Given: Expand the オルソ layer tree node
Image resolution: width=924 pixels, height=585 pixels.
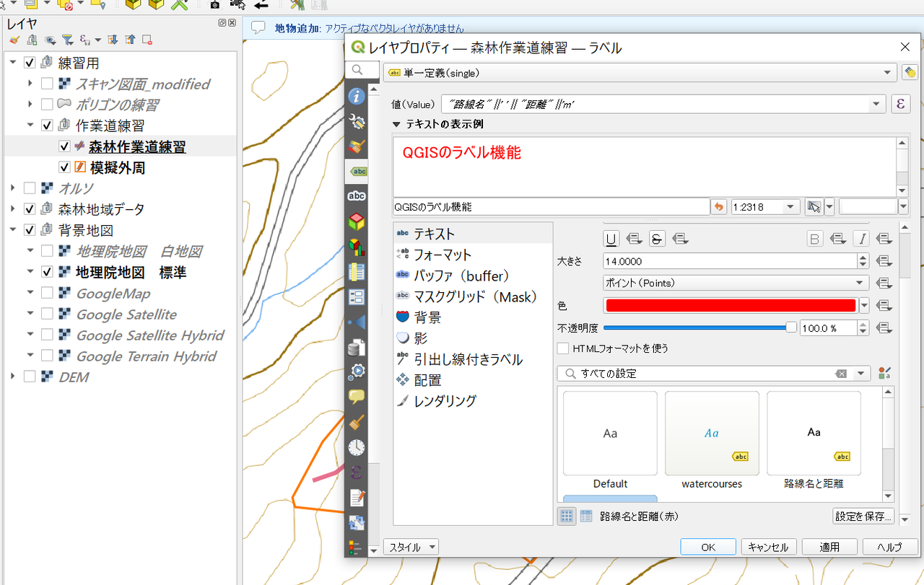Looking at the screenshot, I should click(13, 188).
